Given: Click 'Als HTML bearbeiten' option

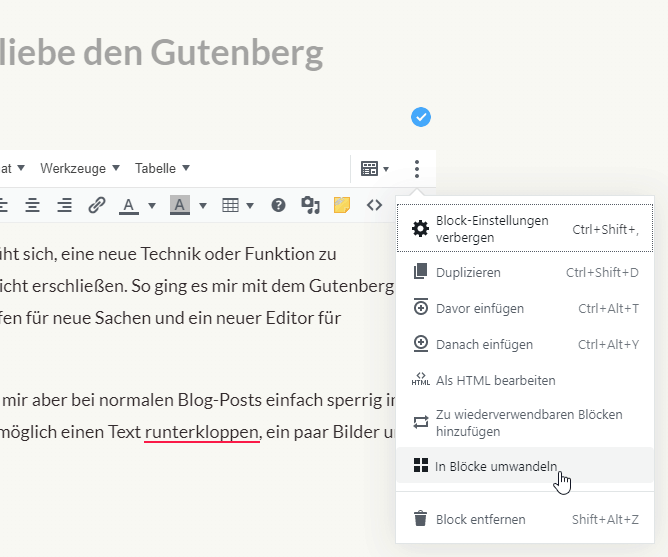Looking at the screenshot, I should click(x=495, y=380).
